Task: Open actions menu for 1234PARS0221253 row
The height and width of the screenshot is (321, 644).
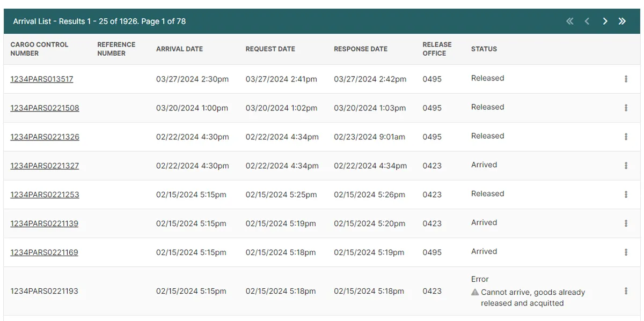Action: (626, 195)
